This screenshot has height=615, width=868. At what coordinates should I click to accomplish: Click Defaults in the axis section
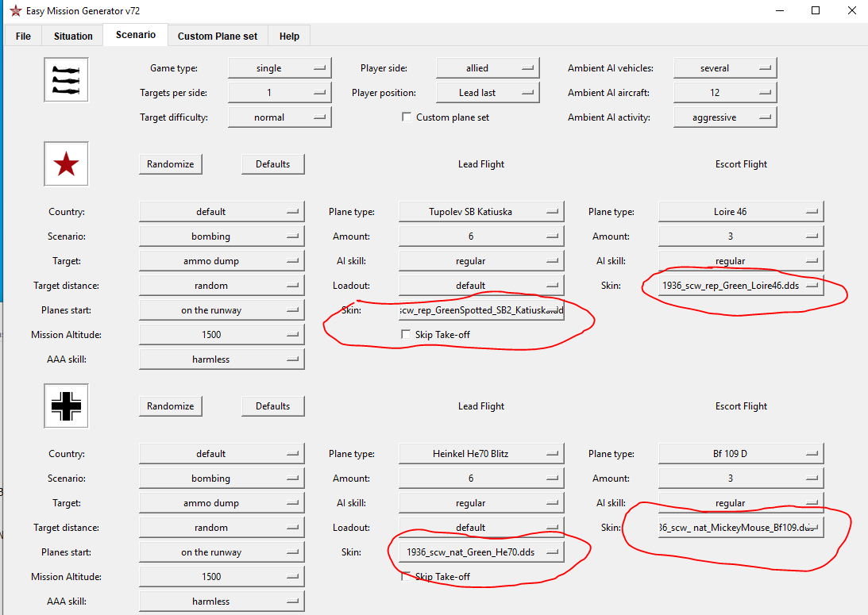tap(273, 406)
